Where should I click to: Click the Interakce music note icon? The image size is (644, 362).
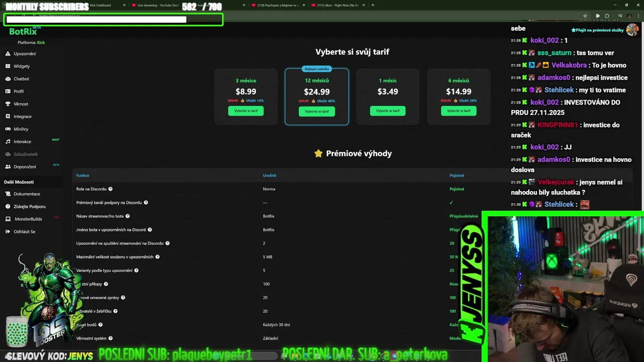[x=8, y=141]
